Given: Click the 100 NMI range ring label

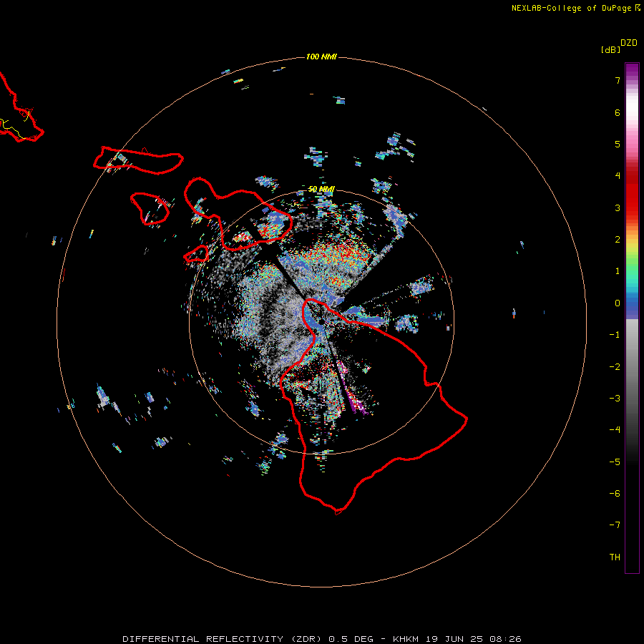Looking at the screenshot, I should (x=321, y=57).
